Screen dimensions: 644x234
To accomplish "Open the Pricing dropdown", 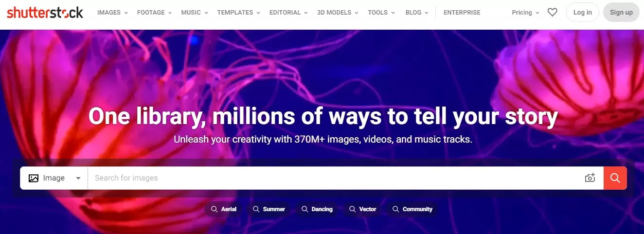I will (526, 13).
